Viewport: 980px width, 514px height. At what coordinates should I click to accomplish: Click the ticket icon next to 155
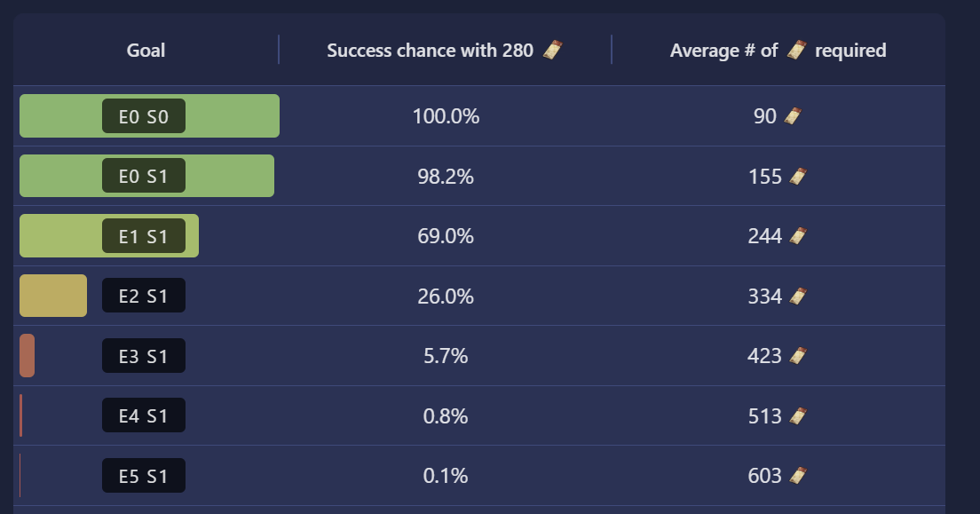pos(797,177)
